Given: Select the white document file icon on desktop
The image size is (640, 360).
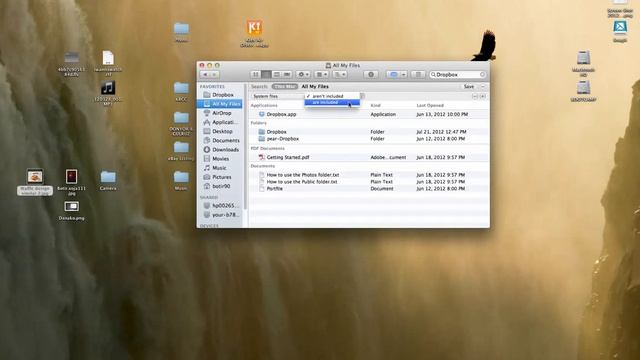Looking at the screenshot, I should click(x=108, y=58).
